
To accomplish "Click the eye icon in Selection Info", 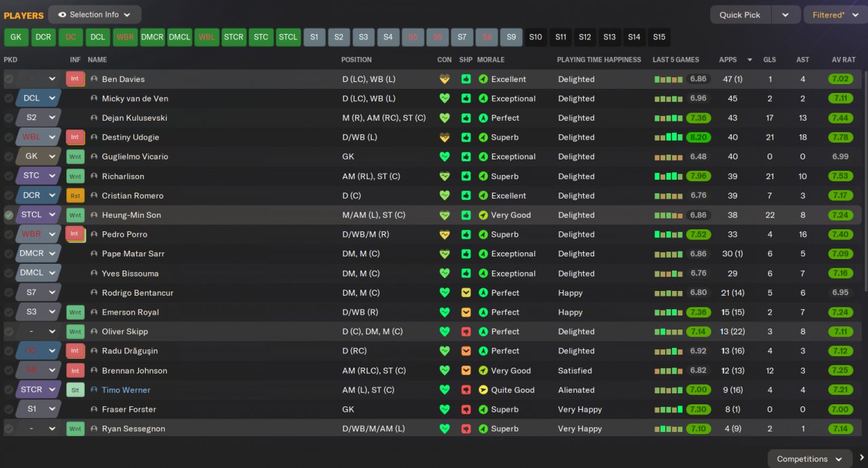I will pyautogui.click(x=62, y=14).
